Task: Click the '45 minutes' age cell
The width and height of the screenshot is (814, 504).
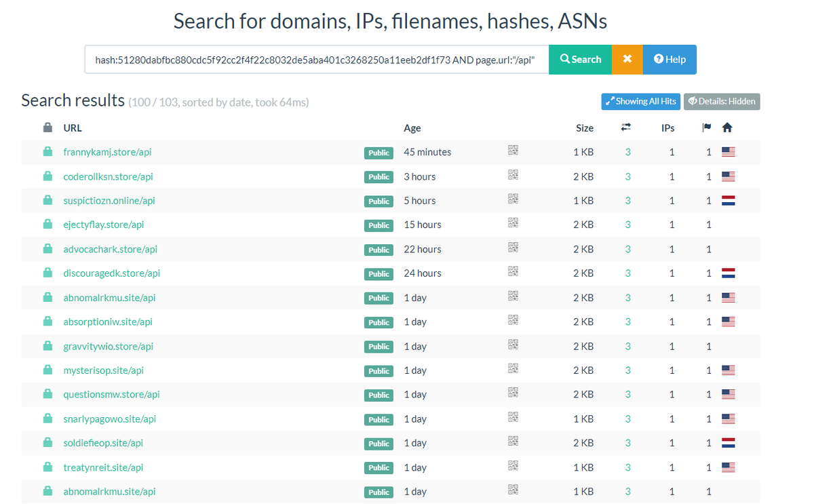Action: click(x=427, y=152)
